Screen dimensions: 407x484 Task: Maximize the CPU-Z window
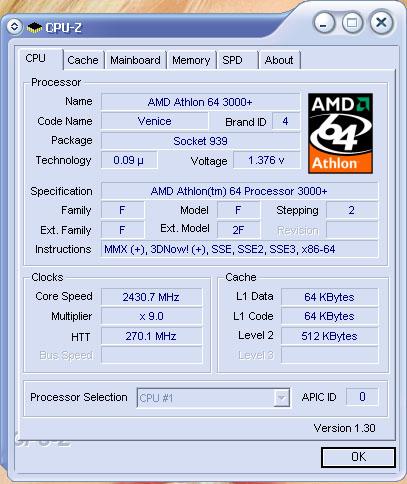click(x=352, y=23)
